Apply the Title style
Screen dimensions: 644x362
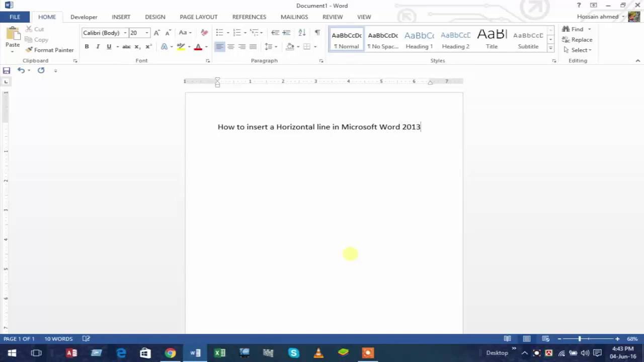pyautogui.click(x=492, y=40)
